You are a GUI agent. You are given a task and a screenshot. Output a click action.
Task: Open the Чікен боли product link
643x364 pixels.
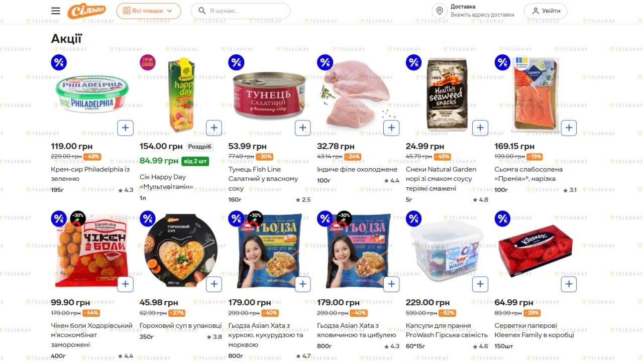tap(91, 335)
